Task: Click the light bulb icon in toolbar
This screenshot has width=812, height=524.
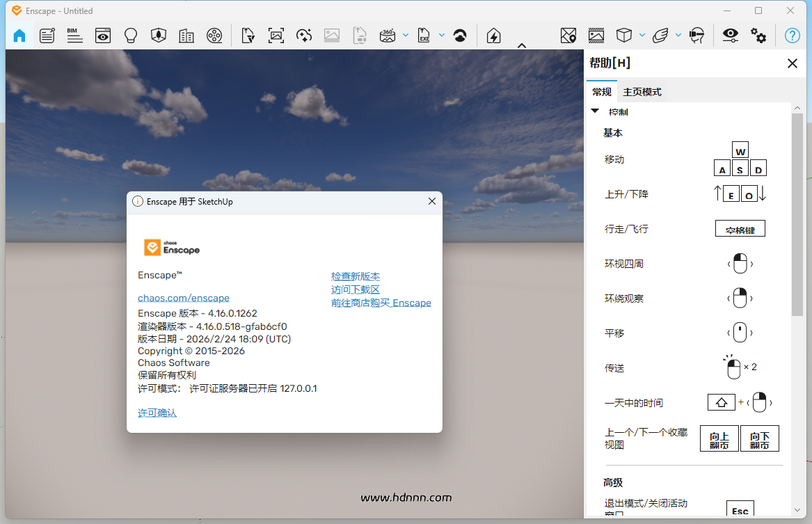Action: (131, 35)
